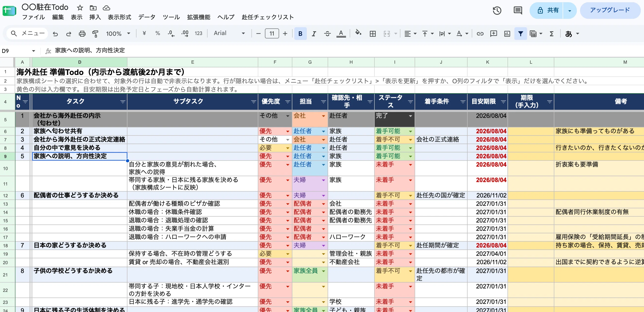The height and width of the screenshot is (312, 644).
Task: Decrease font size with minus button
Action: pos(259,34)
